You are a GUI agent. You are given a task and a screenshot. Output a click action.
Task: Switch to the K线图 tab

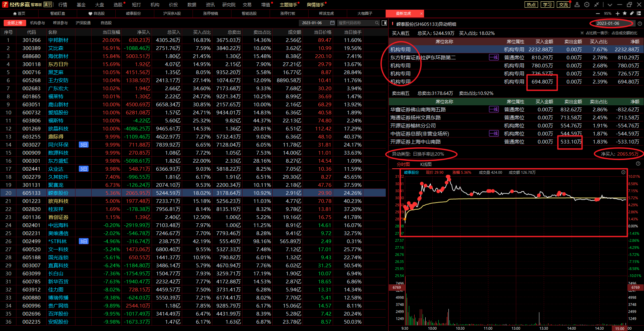click(x=426, y=164)
